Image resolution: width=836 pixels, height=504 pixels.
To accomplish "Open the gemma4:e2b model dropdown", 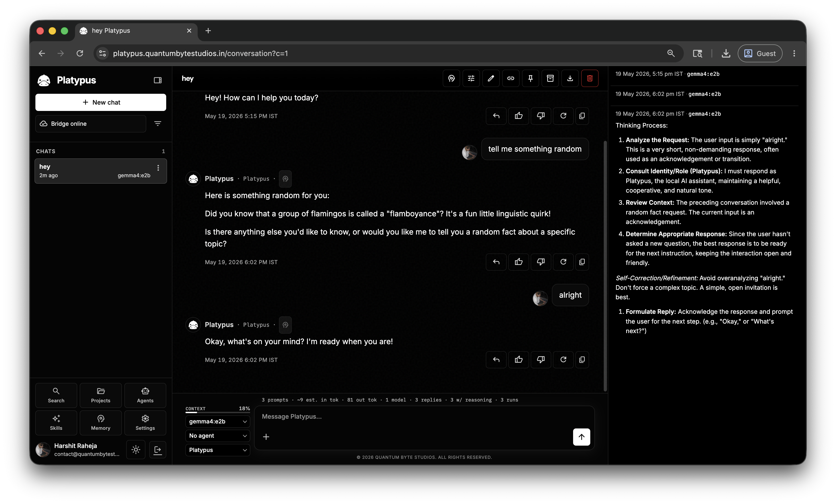I will coord(217,421).
